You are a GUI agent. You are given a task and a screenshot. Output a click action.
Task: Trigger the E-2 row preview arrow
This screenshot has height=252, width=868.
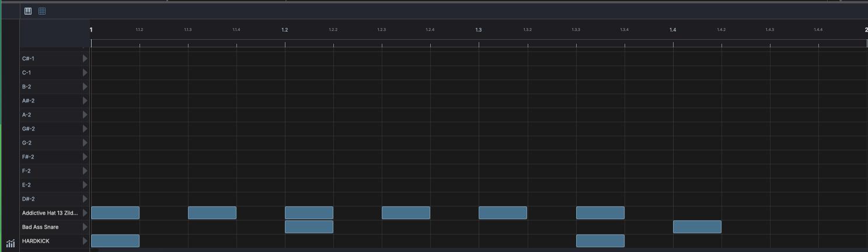tap(85, 185)
